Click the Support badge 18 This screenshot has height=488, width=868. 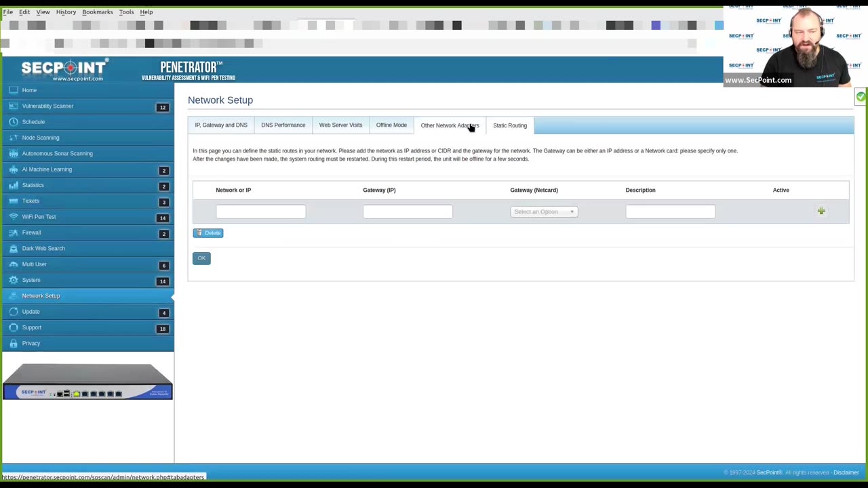[163, 329]
